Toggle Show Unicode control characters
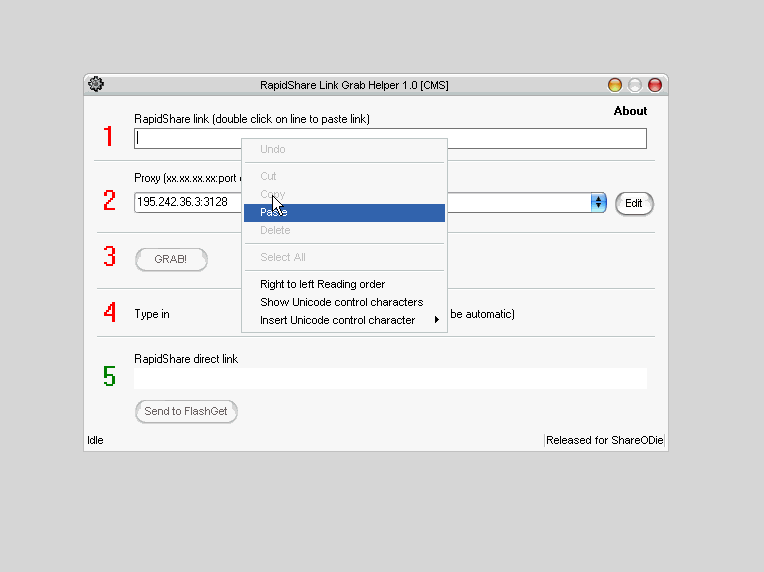This screenshot has height=572, width=764. pos(344,302)
